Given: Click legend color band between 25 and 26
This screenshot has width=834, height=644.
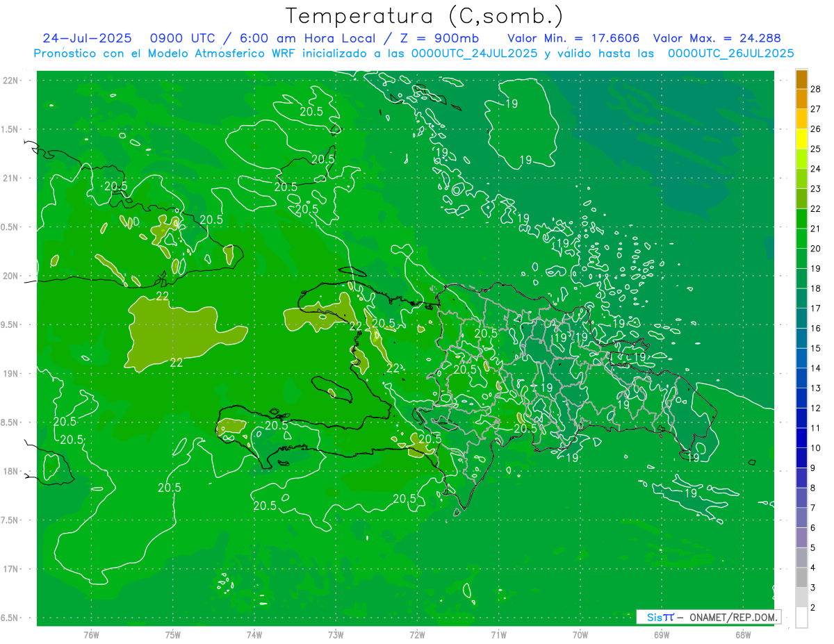Looking at the screenshot, I should 801,139.
